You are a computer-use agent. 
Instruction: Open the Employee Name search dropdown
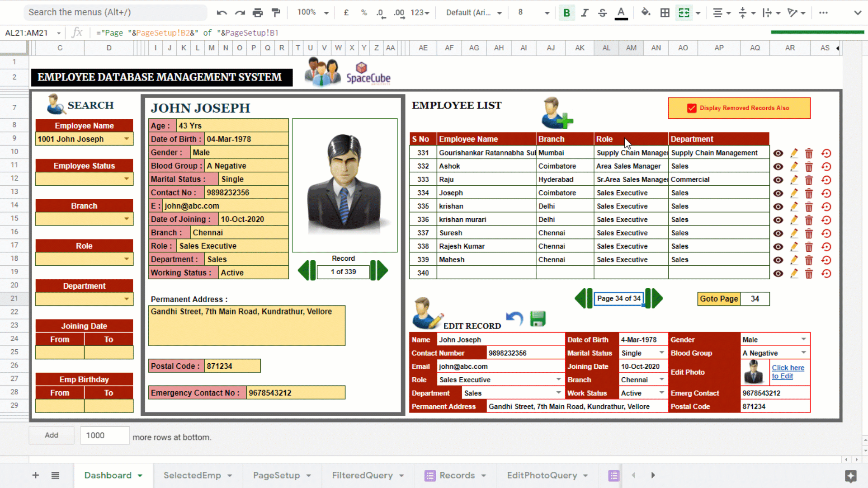[x=127, y=139]
